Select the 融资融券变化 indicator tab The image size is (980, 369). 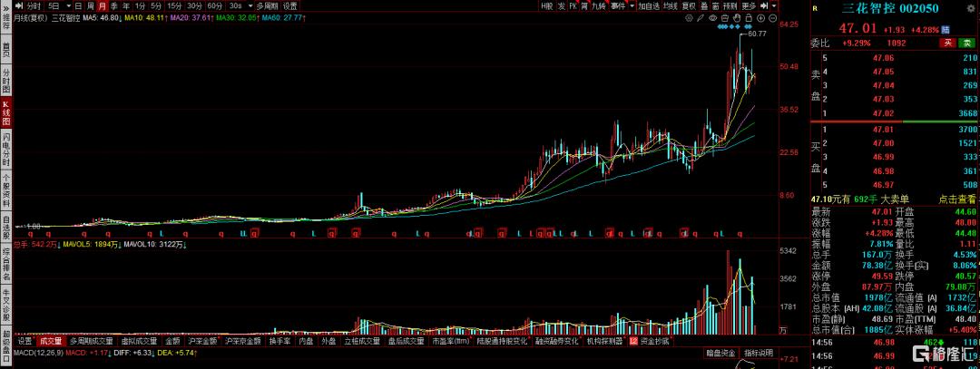tap(557, 342)
